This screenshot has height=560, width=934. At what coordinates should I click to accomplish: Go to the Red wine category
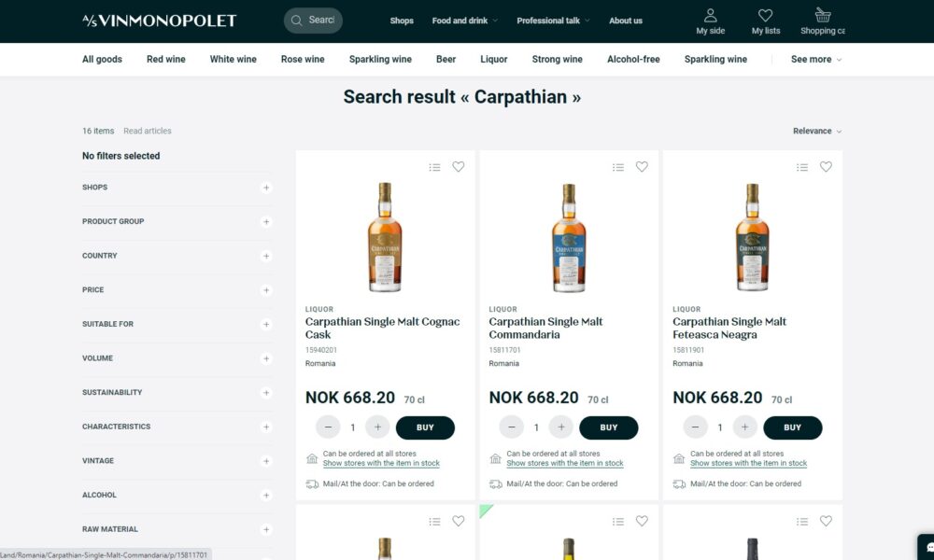point(166,60)
